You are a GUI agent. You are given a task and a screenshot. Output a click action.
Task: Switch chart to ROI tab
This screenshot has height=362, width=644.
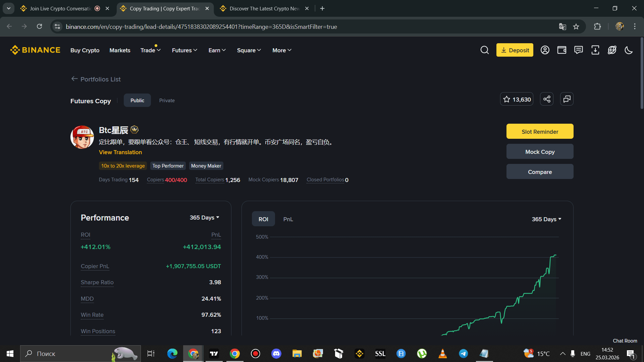(x=263, y=219)
